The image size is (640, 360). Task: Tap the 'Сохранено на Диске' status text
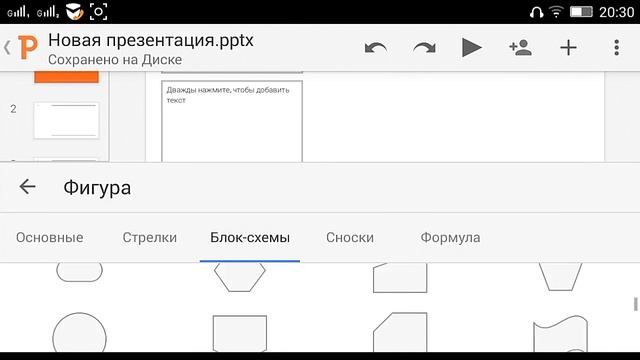(x=115, y=60)
